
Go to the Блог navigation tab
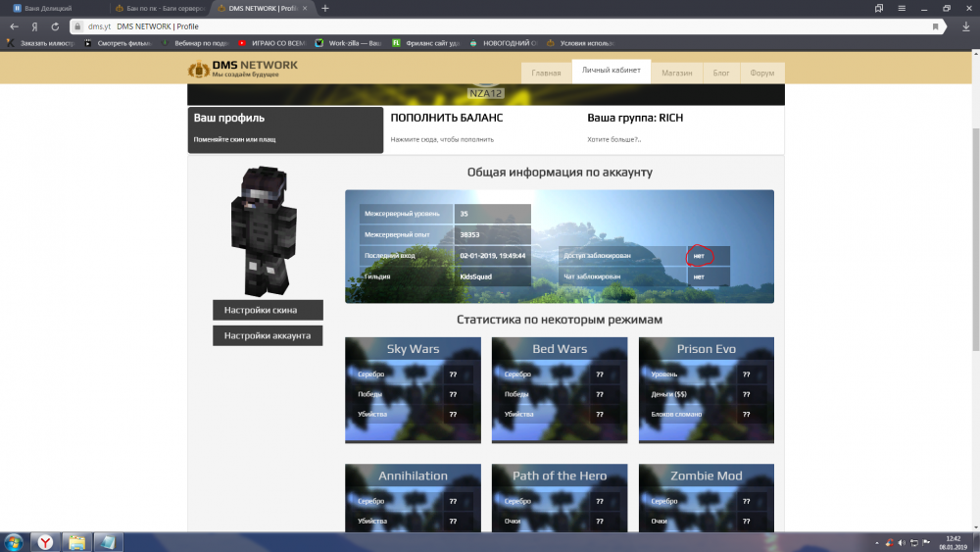(720, 73)
